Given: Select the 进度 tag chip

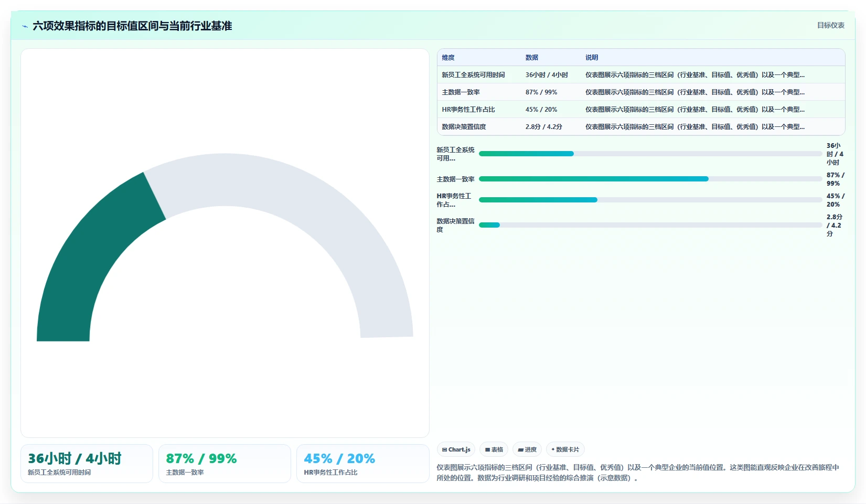Looking at the screenshot, I should coord(527,449).
